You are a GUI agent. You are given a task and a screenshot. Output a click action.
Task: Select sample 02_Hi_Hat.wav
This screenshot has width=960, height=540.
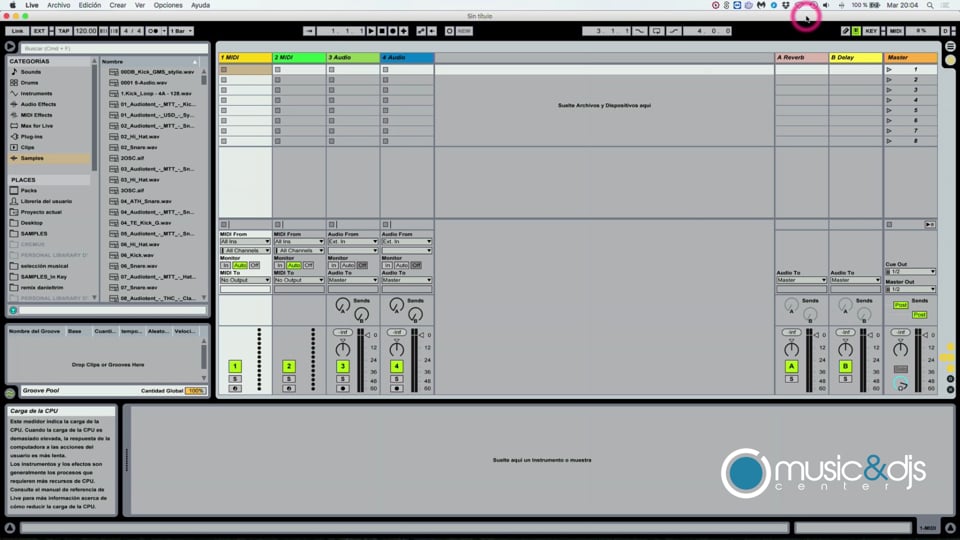(x=140, y=137)
